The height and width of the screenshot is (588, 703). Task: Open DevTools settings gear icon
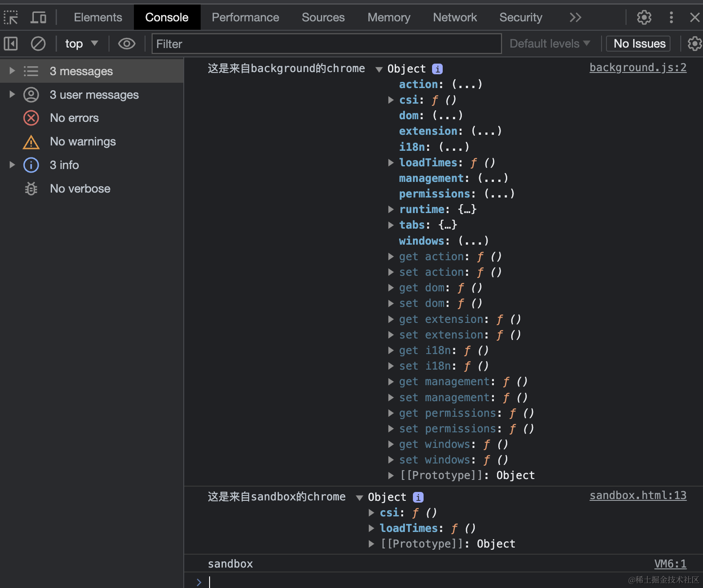tap(644, 17)
